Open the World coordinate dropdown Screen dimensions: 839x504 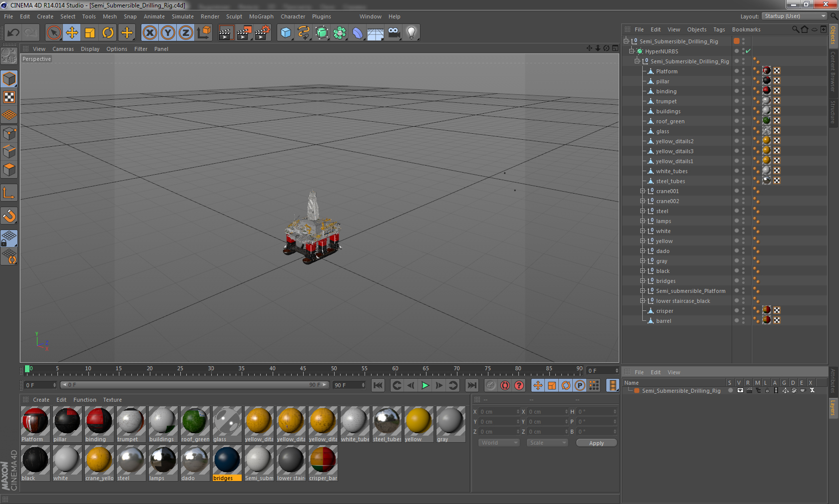click(x=499, y=443)
